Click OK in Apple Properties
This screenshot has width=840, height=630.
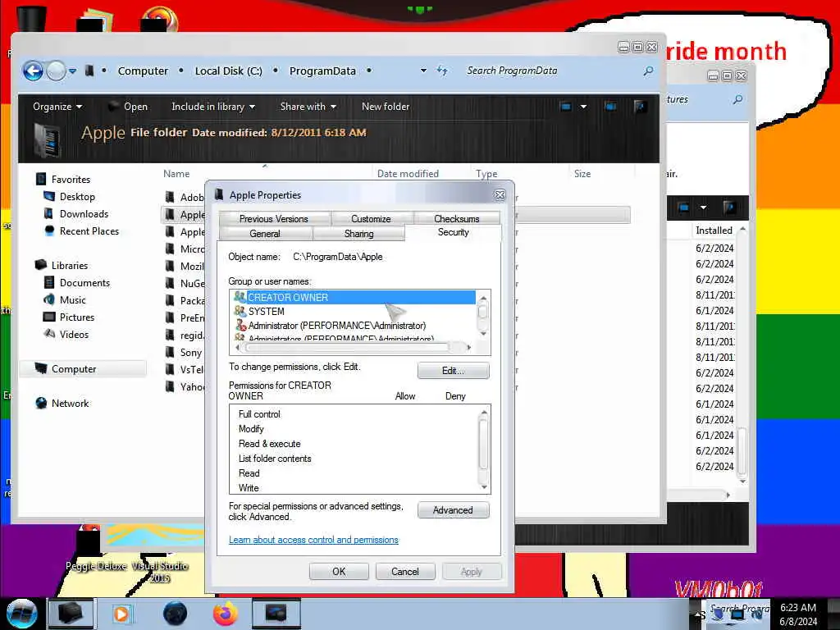coord(339,572)
